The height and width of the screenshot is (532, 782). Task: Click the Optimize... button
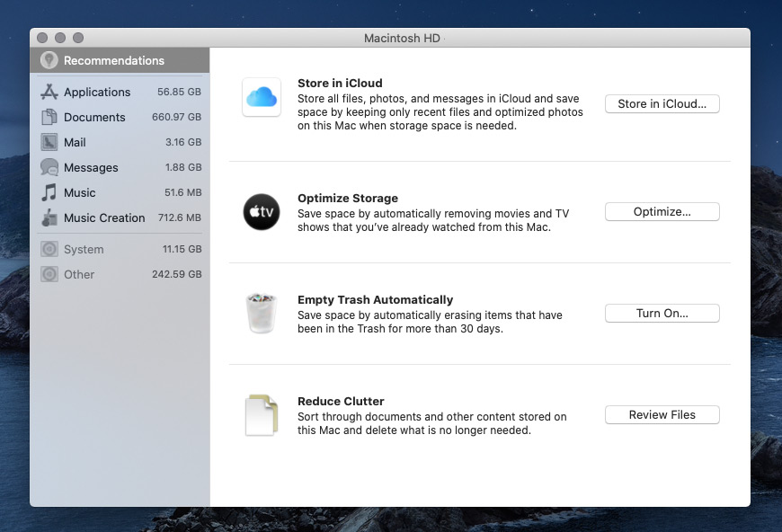tap(662, 211)
